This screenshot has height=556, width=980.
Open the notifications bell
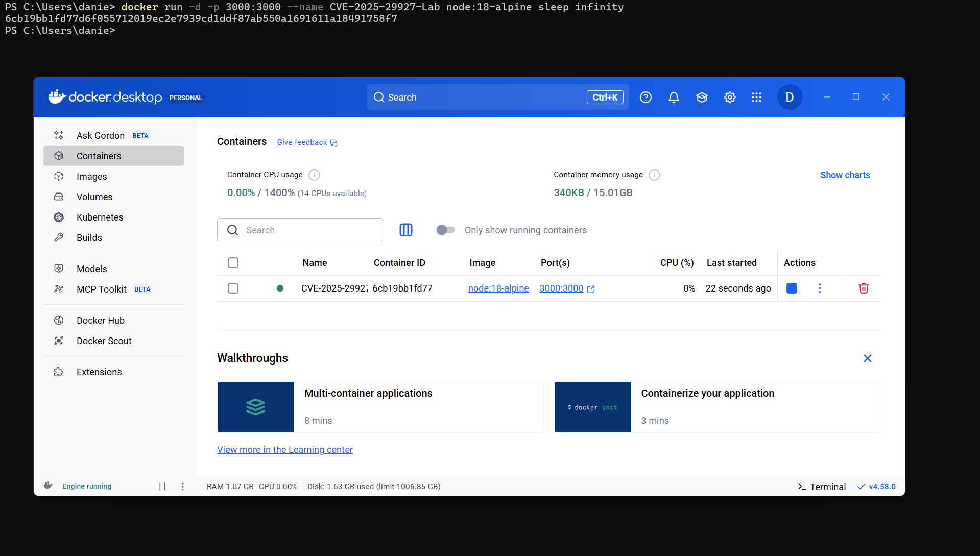point(674,98)
